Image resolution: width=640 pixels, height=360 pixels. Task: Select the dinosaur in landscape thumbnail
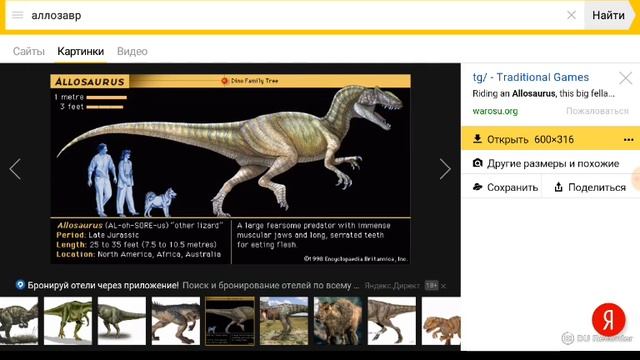[284, 321]
